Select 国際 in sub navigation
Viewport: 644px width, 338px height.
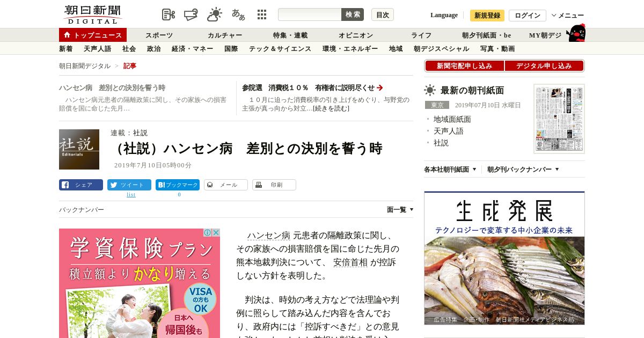coord(231,49)
